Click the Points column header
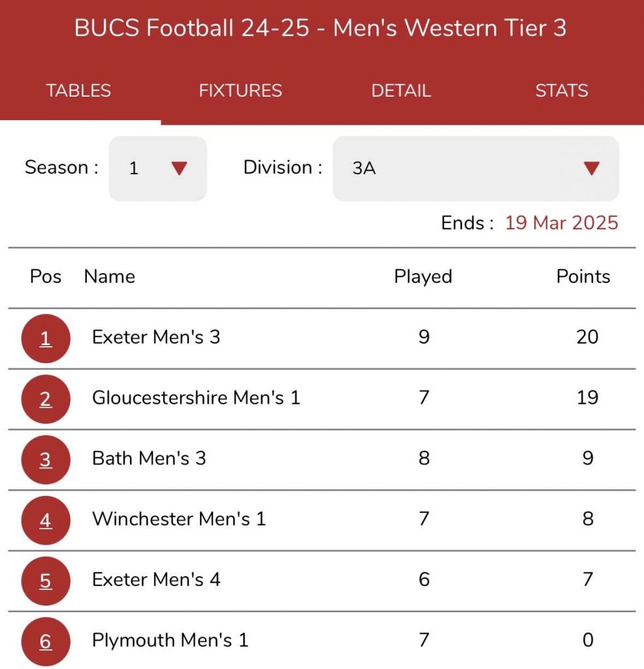644x669 pixels. click(x=583, y=276)
